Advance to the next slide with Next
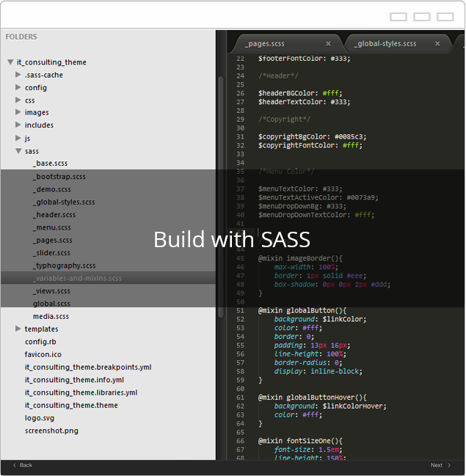 pyautogui.click(x=440, y=465)
